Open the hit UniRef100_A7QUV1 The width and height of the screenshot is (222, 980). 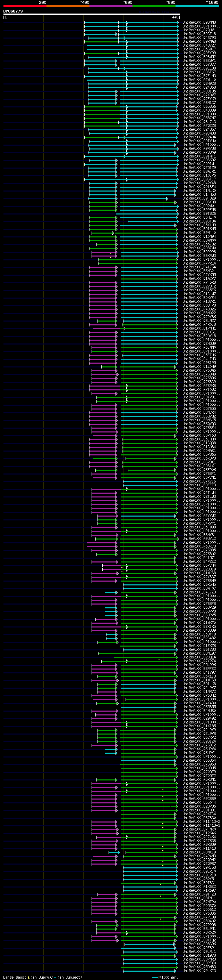[199, 30]
